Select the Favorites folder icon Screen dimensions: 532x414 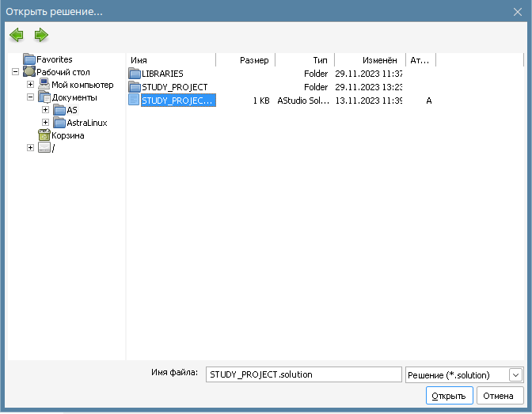(x=29, y=59)
